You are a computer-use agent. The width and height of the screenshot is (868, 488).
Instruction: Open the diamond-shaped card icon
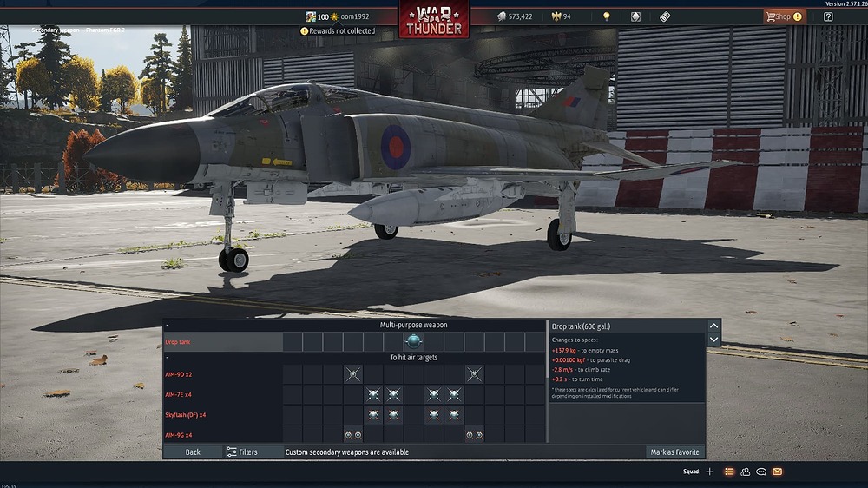[x=635, y=16]
